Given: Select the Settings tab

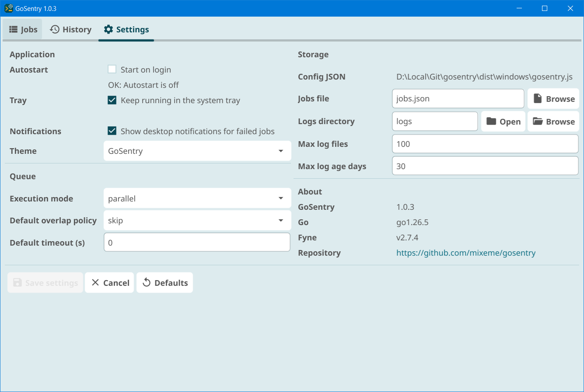Looking at the screenshot, I should [x=126, y=29].
